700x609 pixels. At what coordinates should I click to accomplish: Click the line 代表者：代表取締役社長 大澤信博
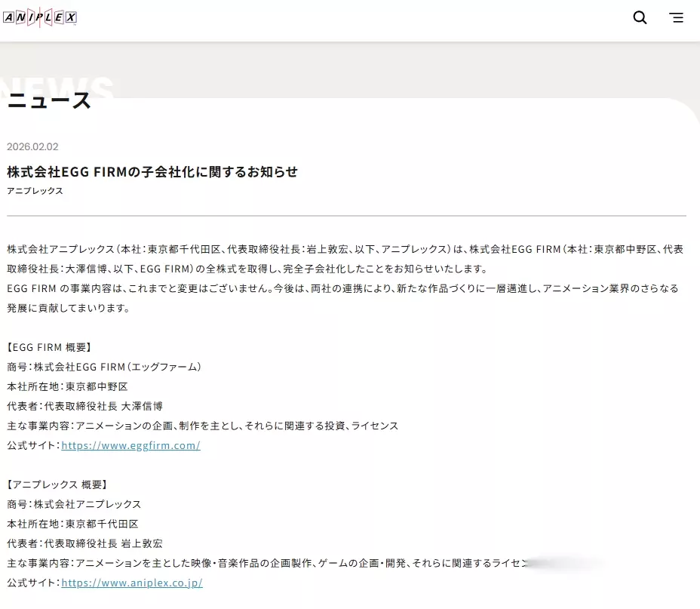84,406
